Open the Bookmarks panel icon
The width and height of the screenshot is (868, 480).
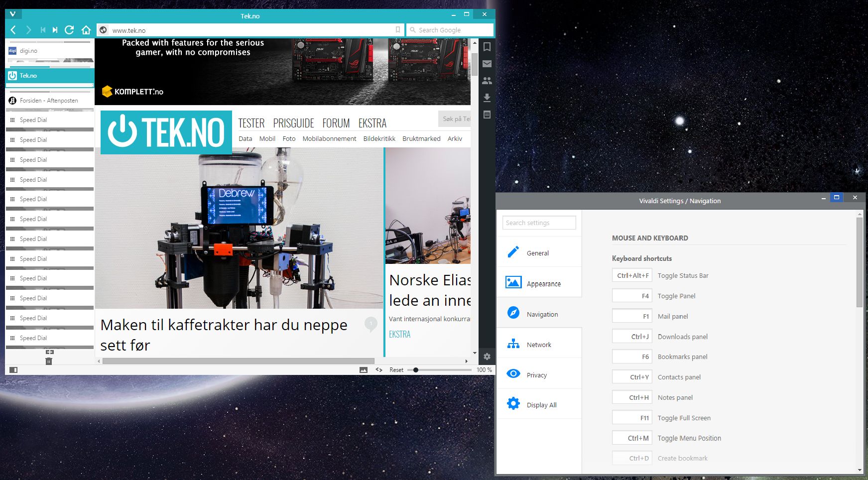[487, 47]
